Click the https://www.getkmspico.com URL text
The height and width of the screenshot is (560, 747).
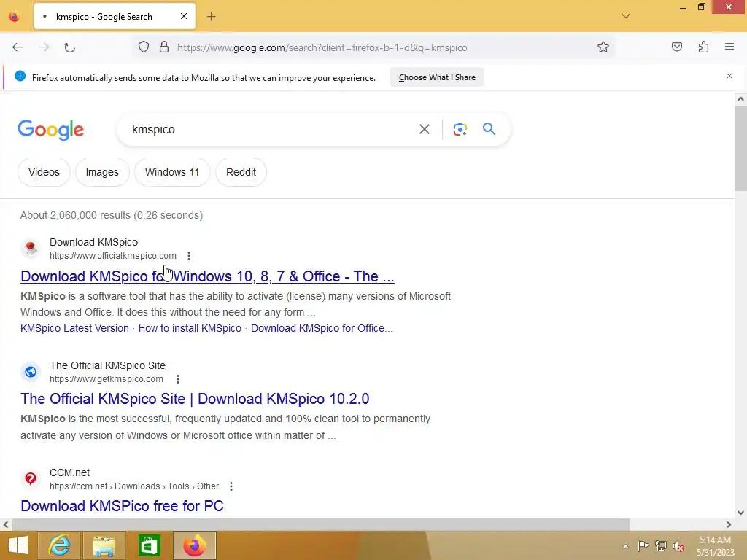[x=107, y=379]
